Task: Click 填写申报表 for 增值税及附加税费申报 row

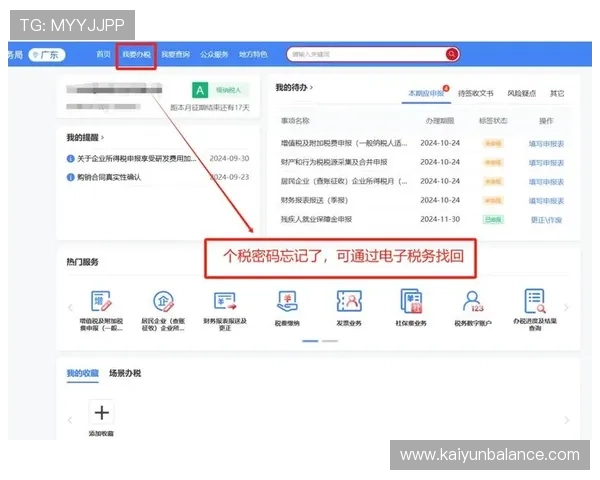Action: click(x=546, y=144)
